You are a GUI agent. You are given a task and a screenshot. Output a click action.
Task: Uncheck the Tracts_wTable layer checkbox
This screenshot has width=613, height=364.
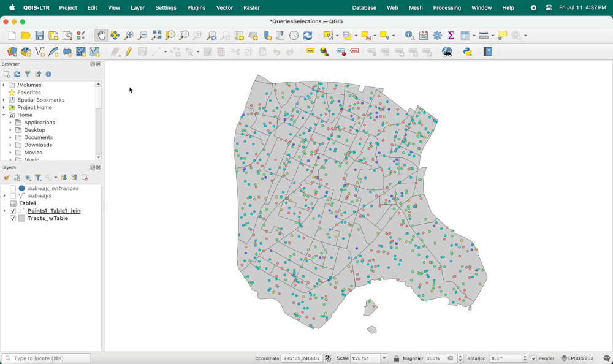tap(13, 218)
